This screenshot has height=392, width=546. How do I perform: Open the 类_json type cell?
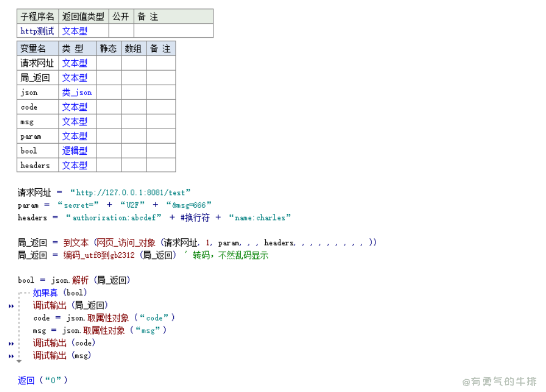(x=77, y=92)
